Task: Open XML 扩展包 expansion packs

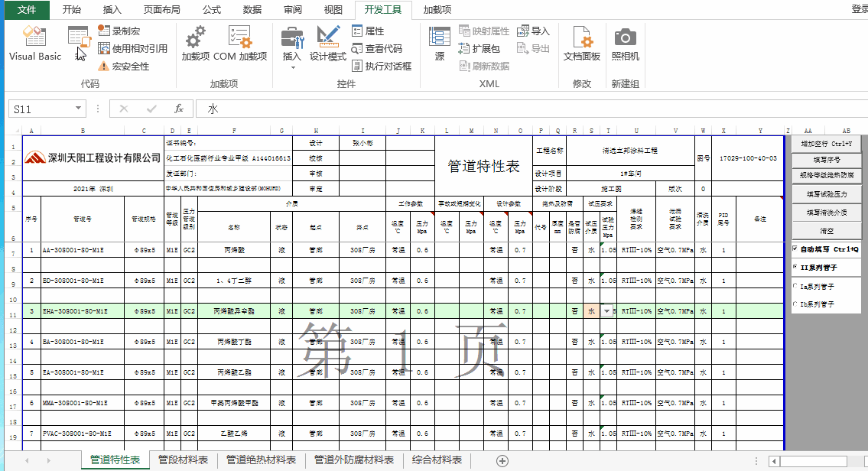Action: click(480, 49)
